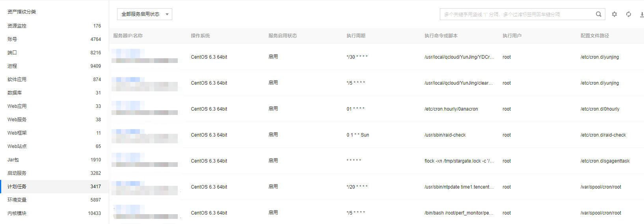Open the Jar包 category
Viewport: 644px width, 224px height.
point(13,160)
